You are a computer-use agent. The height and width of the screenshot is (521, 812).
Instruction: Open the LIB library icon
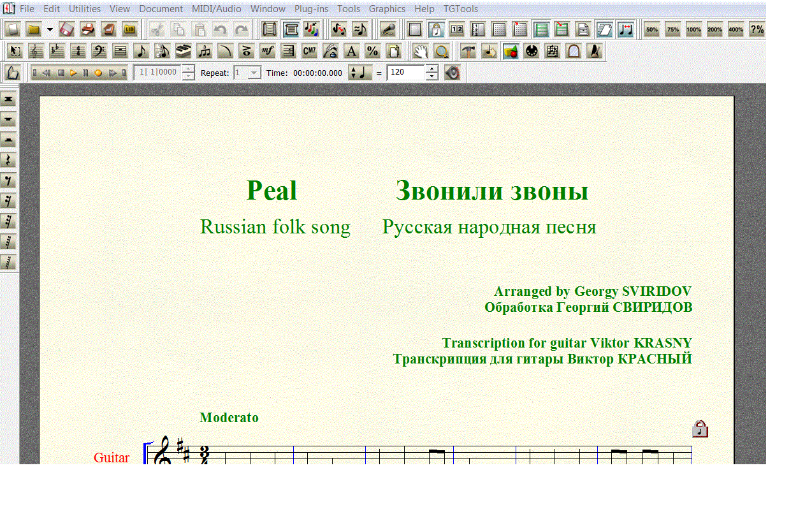point(130,29)
